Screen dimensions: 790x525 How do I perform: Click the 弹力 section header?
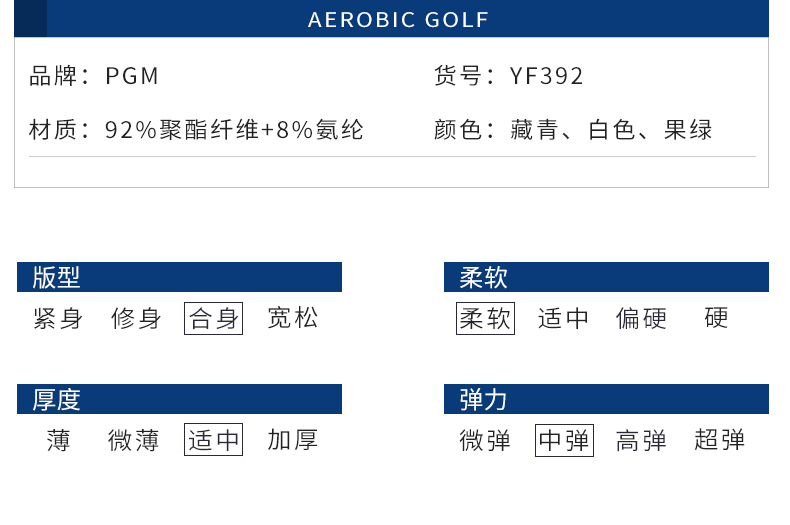pyautogui.click(x=606, y=399)
